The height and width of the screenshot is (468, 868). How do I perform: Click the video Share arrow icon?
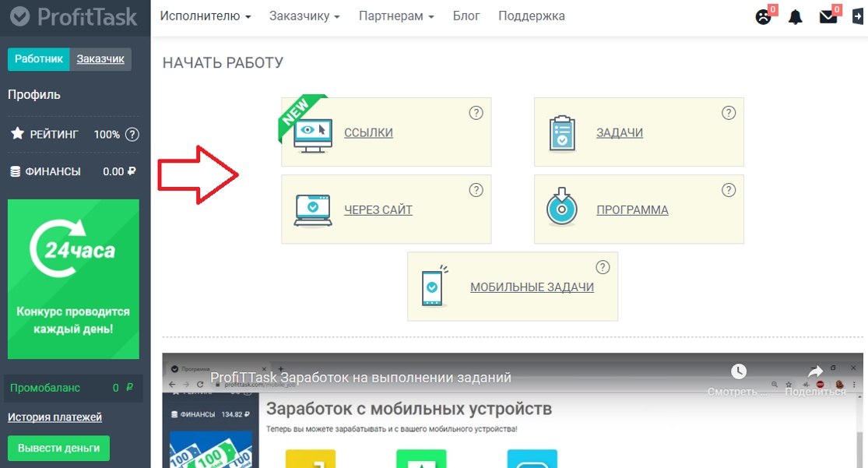point(815,371)
